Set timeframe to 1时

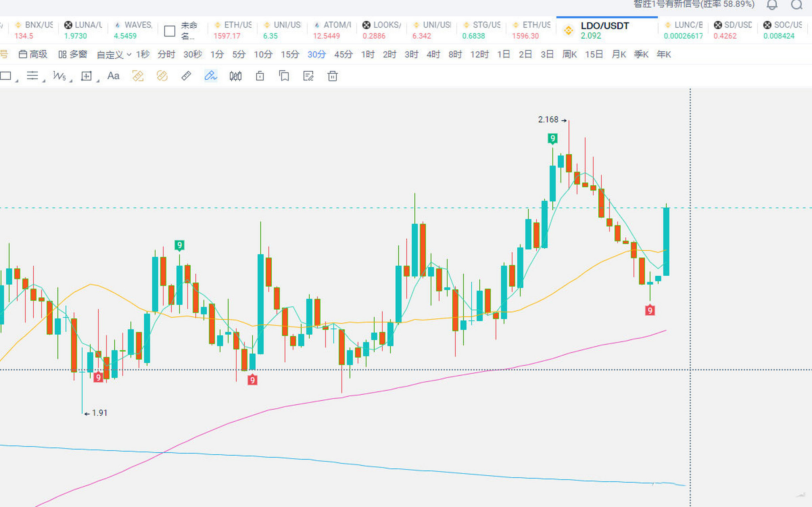[368, 54]
